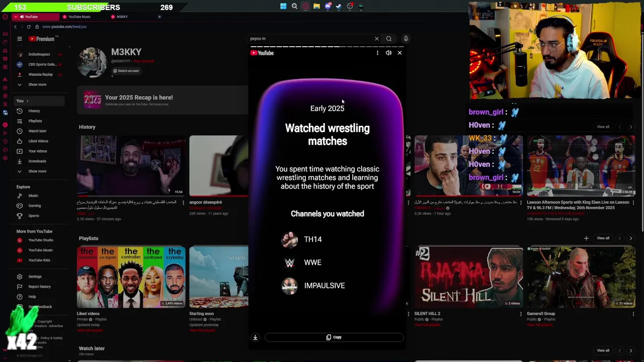This screenshot has height=362, width=644.
Task: Expand Show more under Downloads
Action: [37, 171]
